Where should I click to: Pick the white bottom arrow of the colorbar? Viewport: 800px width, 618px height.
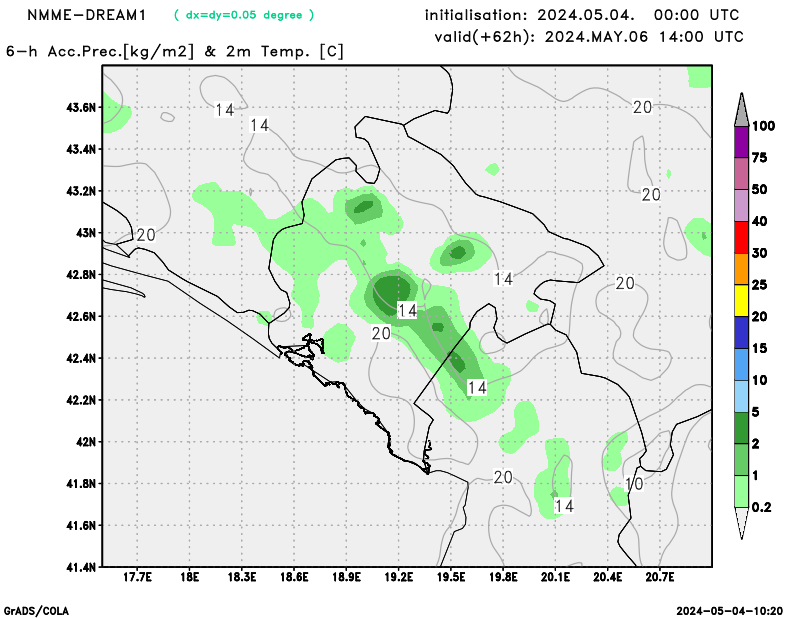click(741, 523)
